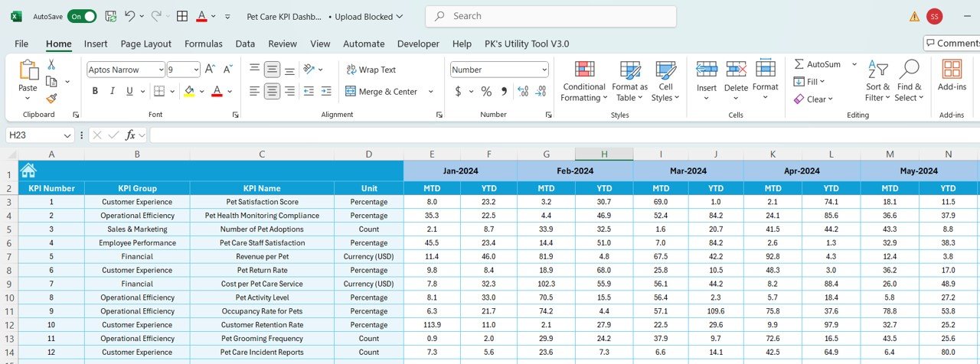Viewport: 980px width, 364px height.
Task: Click the Undo arrow
Action: [x=130, y=16]
